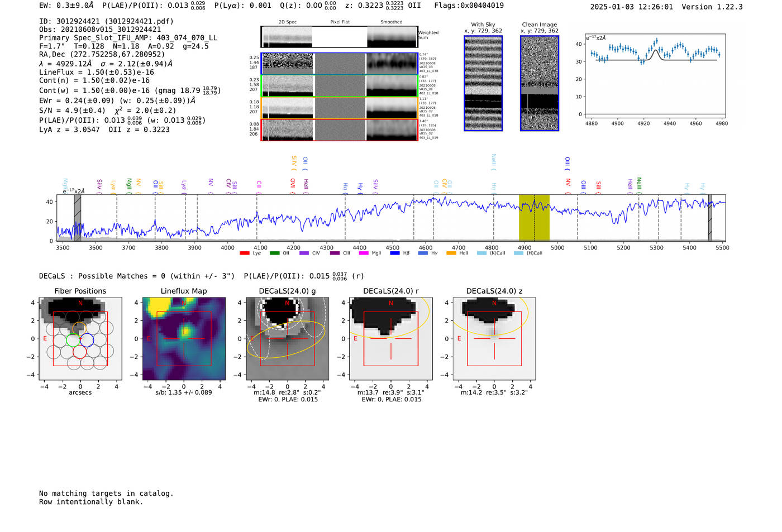Click the m:14.8 re:2.8" caption
This screenshot has width=782, height=532.
click(287, 392)
